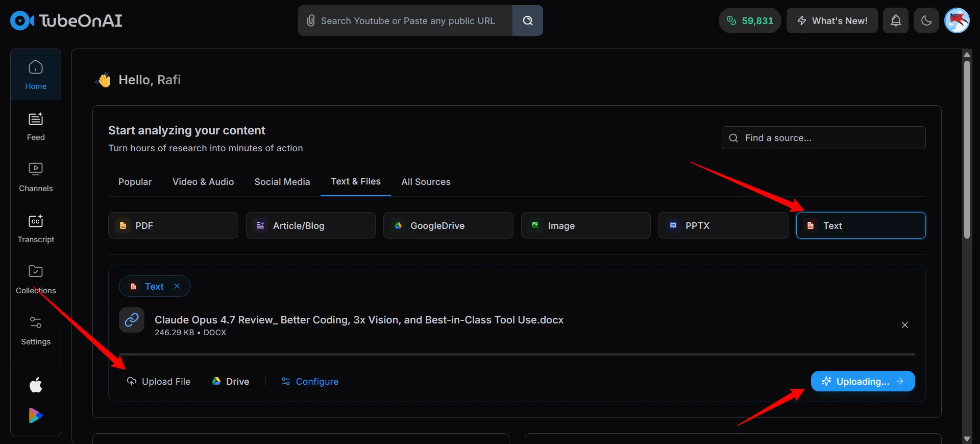
Task: Open the notifications bell
Action: (896, 20)
